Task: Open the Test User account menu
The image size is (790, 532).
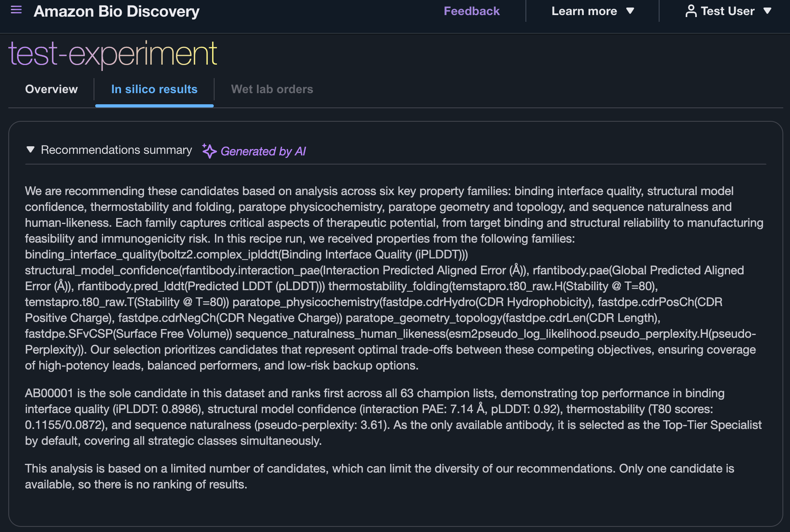Action: (x=729, y=11)
